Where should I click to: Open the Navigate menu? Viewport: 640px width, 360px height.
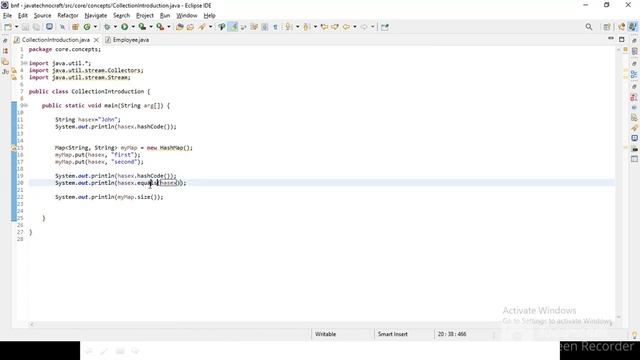coord(96,16)
